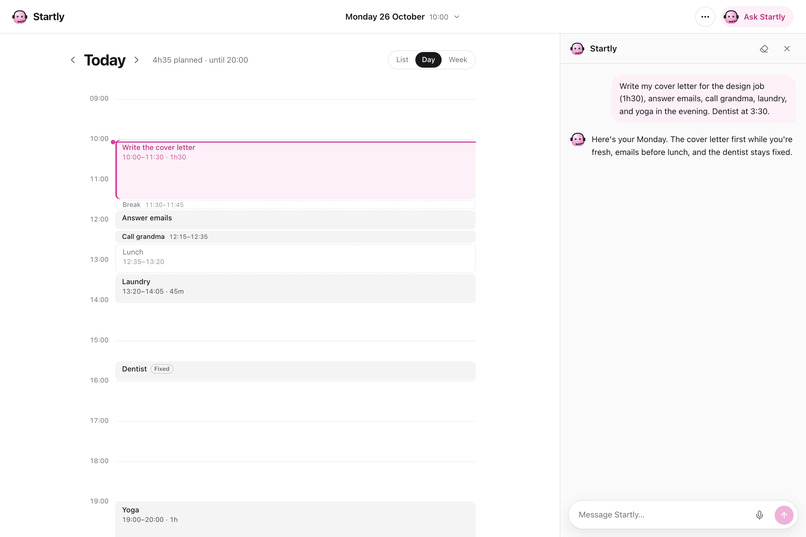Go to next day with right chevron
The width and height of the screenshot is (806, 537).
coord(137,60)
